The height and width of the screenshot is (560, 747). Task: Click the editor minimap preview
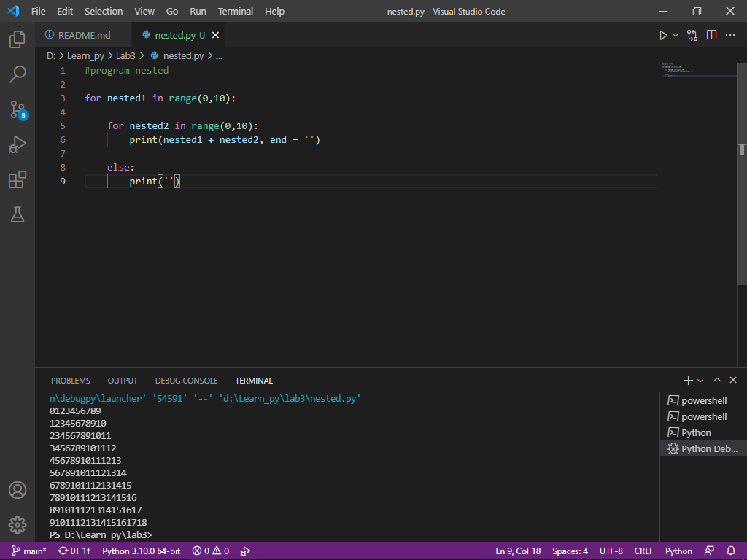(x=698, y=70)
